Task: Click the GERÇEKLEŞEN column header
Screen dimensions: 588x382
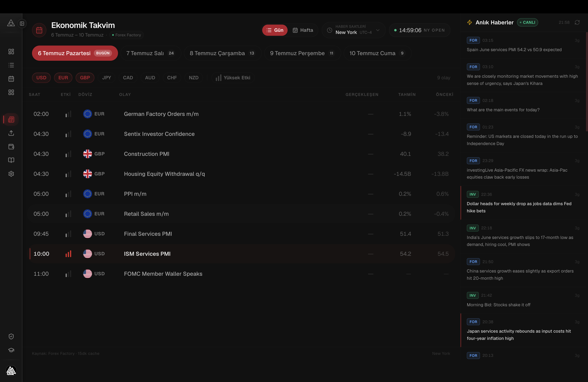Action: (x=362, y=95)
